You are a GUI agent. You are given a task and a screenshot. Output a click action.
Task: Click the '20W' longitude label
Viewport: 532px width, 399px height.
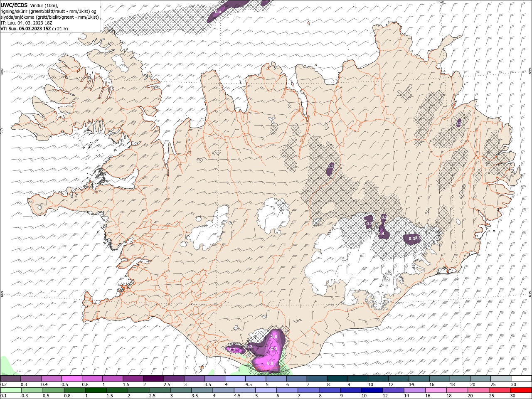pos(221,2)
